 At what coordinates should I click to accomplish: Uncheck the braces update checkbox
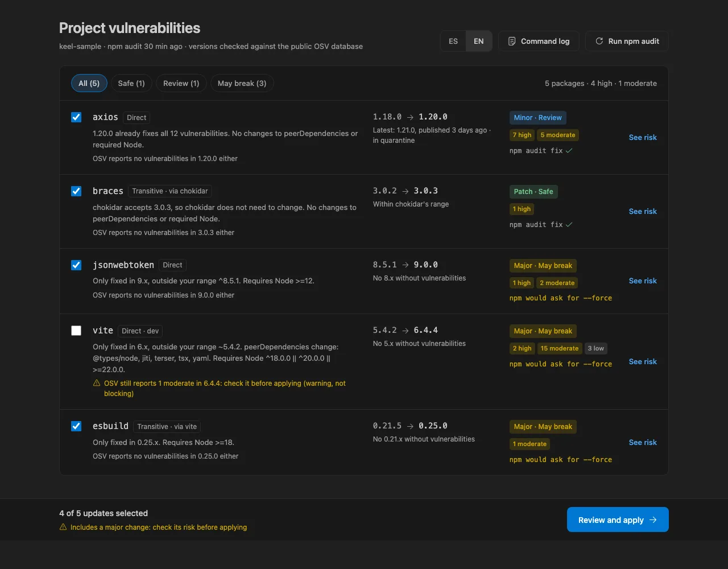76,191
